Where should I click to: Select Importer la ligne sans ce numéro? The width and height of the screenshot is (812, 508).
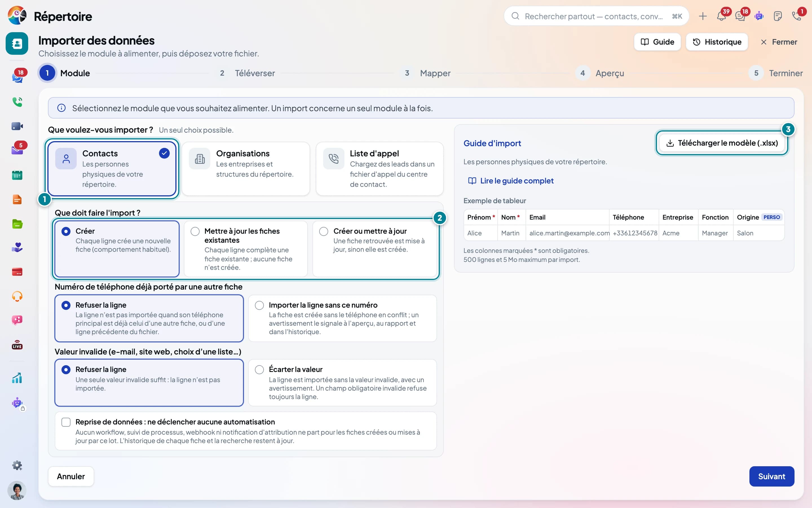pyautogui.click(x=342, y=318)
